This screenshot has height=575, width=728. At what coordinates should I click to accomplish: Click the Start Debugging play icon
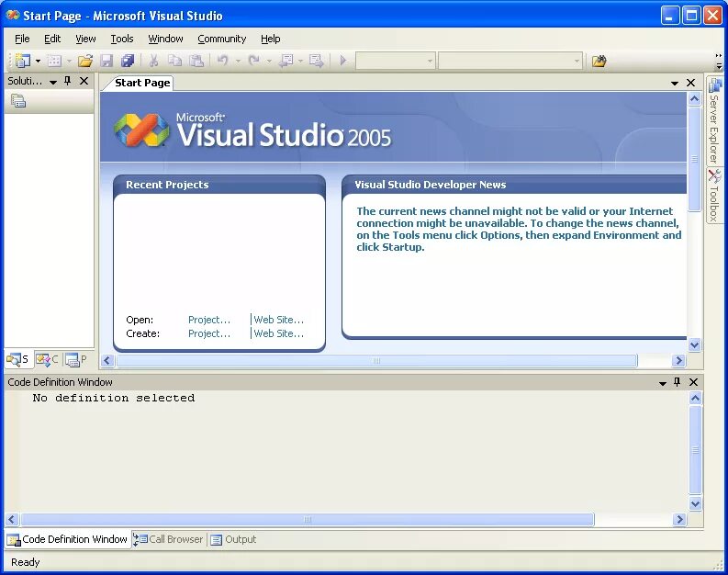(343, 61)
